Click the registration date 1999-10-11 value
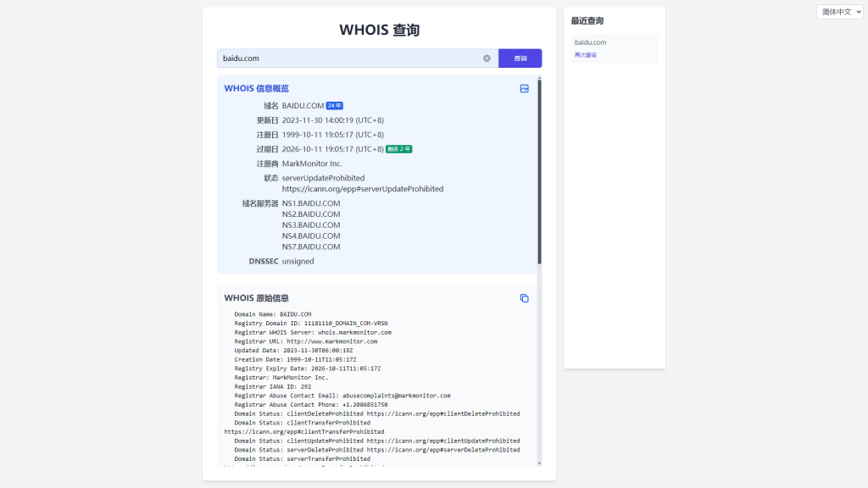Image resolution: width=868 pixels, height=488 pixels. [x=332, y=135]
